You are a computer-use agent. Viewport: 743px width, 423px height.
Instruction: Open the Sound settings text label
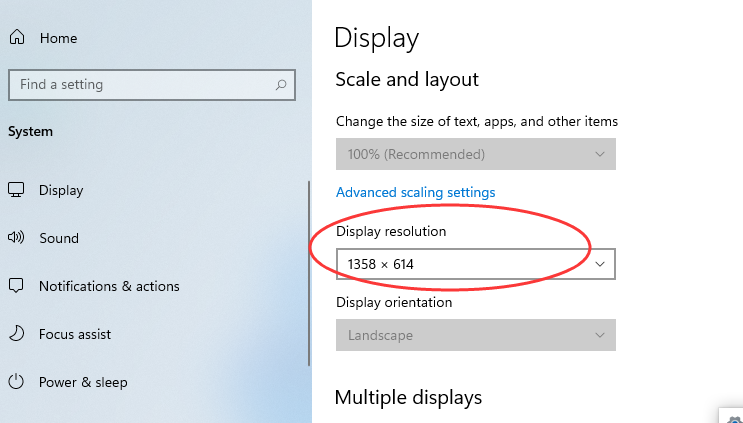(59, 238)
